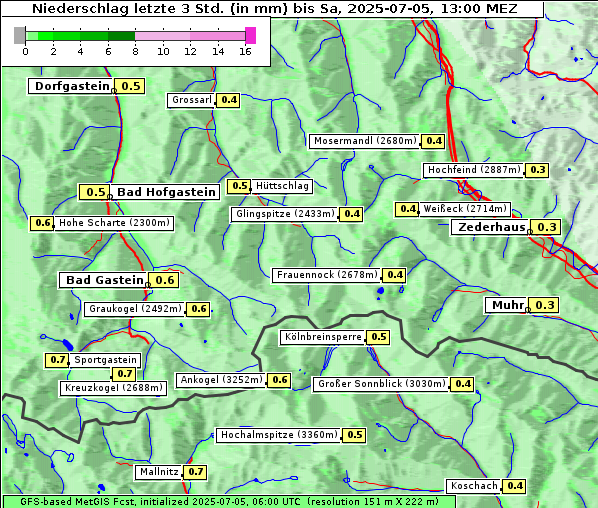598x508 pixels.
Task: Click the 0.4 value beside Frauennock
Action: (x=394, y=275)
